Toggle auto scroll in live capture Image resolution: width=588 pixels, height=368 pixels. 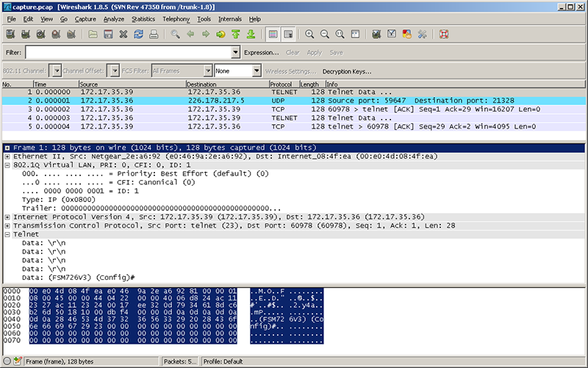pyautogui.click(x=288, y=35)
